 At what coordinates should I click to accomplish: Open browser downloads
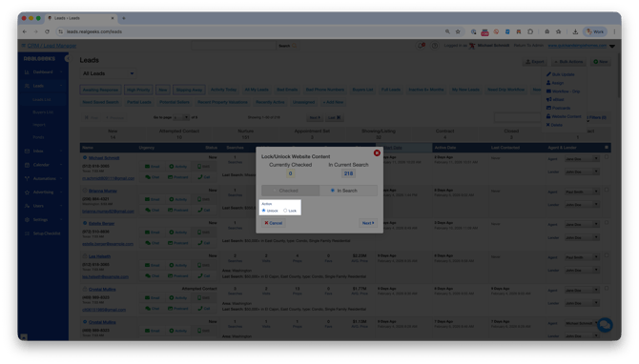575,31
